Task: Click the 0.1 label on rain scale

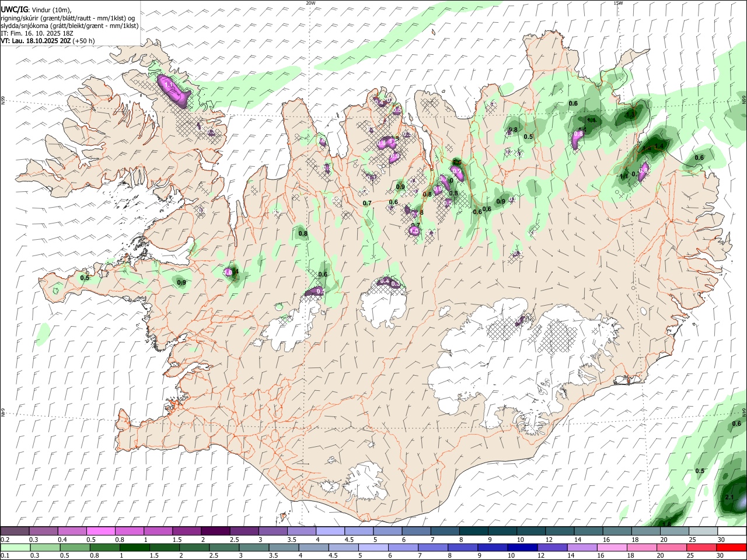Action: [x=5, y=555]
